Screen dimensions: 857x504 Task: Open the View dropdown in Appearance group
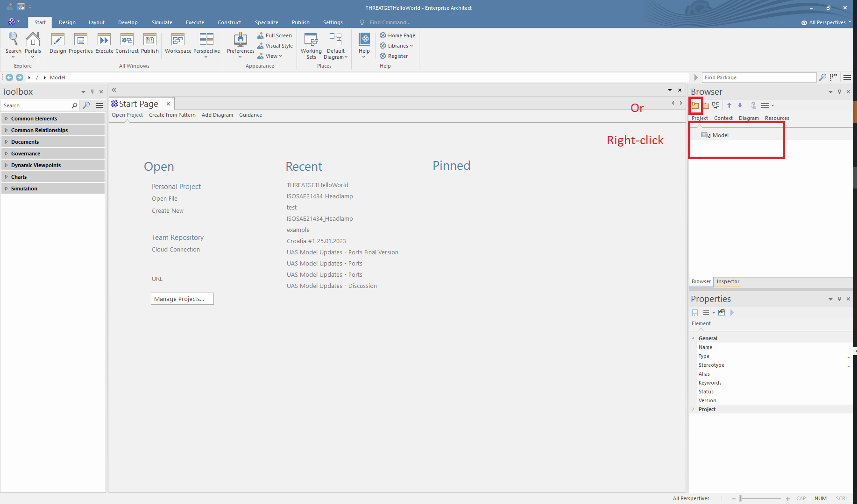click(271, 56)
